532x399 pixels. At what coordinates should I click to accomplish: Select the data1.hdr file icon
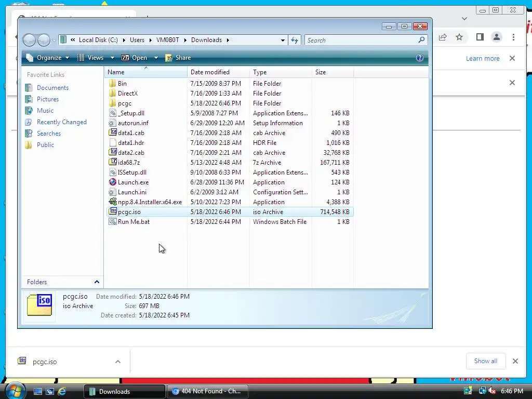[112, 142]
